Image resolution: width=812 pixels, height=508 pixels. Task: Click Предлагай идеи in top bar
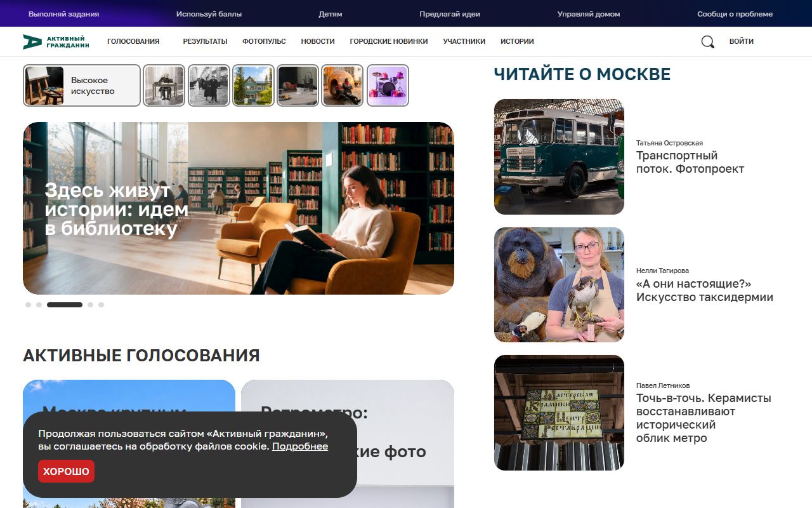[x=450, y=14]
